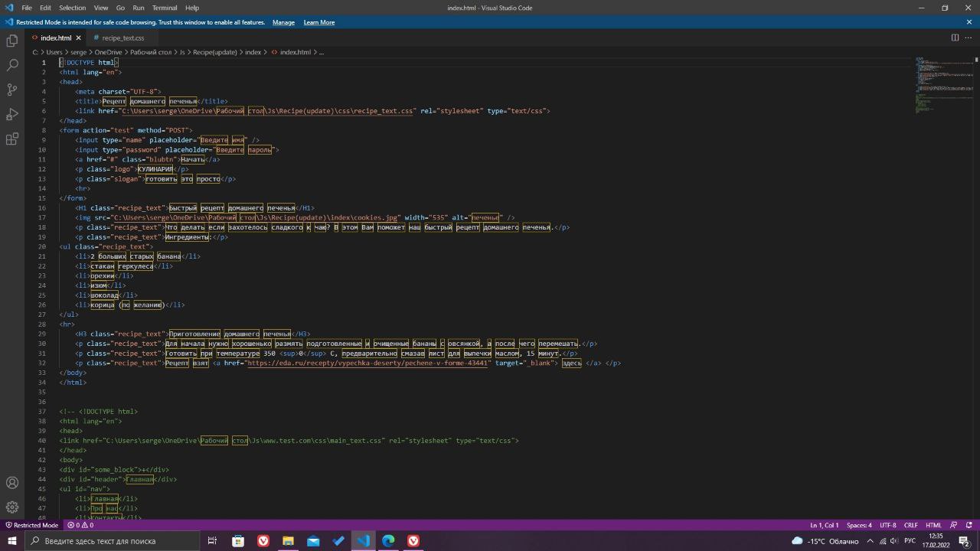Open the Run and Debug view
The image size is (980, 551).
[x=12, y=114]
